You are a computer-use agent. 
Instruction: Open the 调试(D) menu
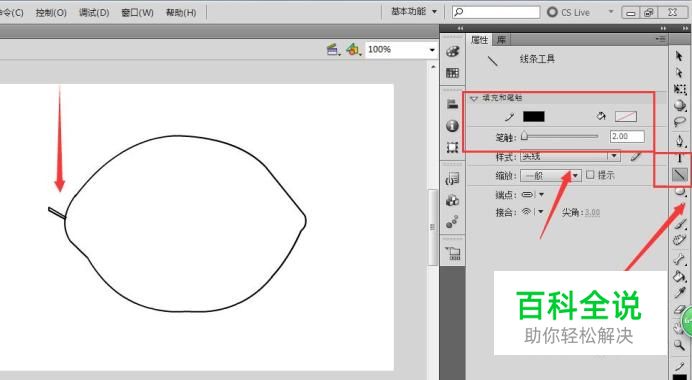click(x=94, y=13)
